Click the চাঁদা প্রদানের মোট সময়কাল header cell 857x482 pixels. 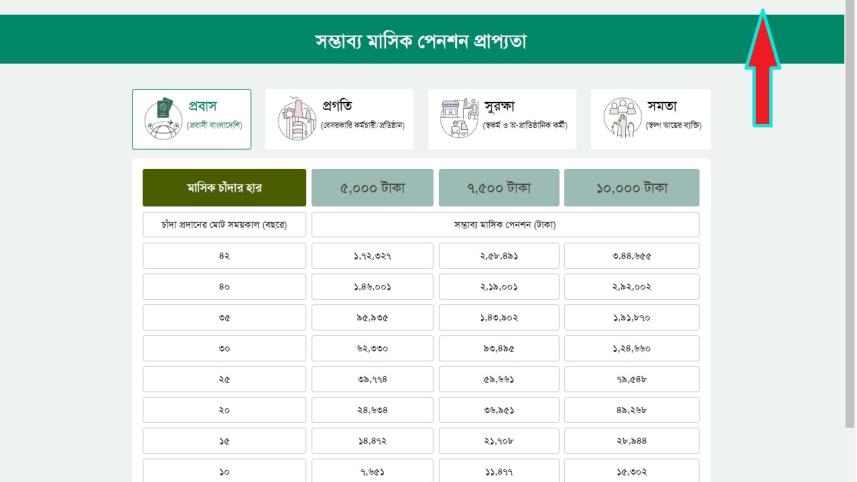pyautogui.click(x=224, y=225)
